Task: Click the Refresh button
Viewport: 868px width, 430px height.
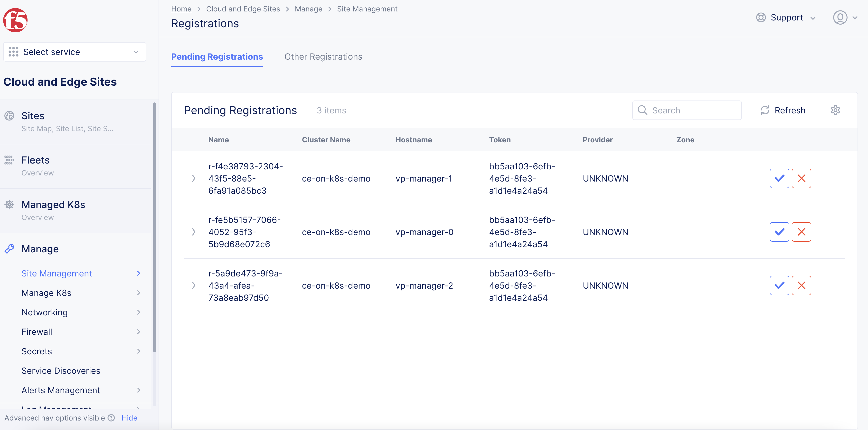Action: (783, 110)
